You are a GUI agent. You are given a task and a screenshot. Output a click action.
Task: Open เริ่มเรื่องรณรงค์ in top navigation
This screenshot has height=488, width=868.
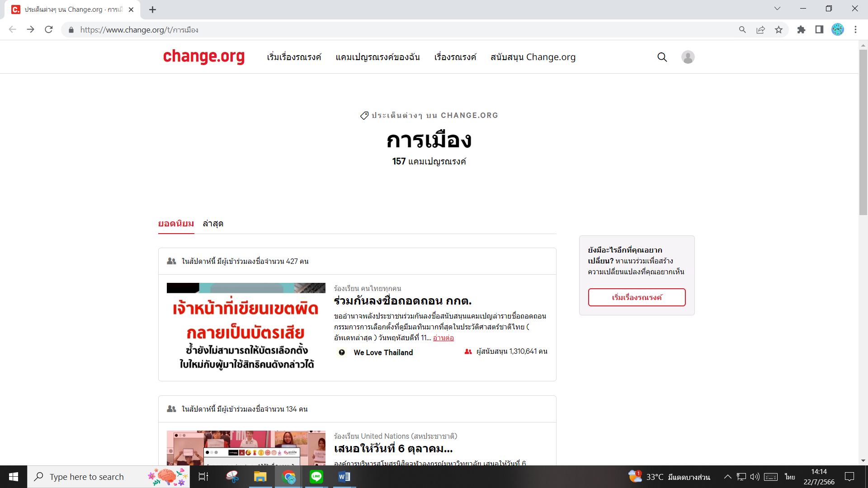(x=294, y=57)
